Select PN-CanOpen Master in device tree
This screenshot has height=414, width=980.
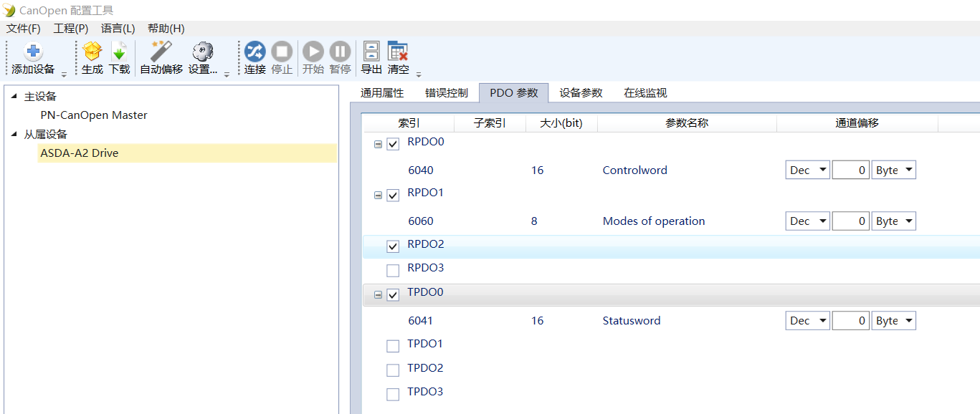pyautogui.click(x=94, y=115)
